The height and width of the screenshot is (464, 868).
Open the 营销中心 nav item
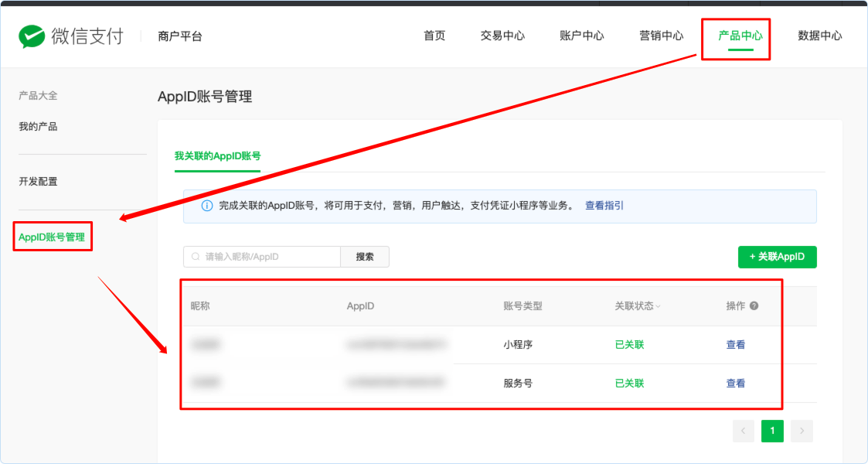click(x=661, y=36)
